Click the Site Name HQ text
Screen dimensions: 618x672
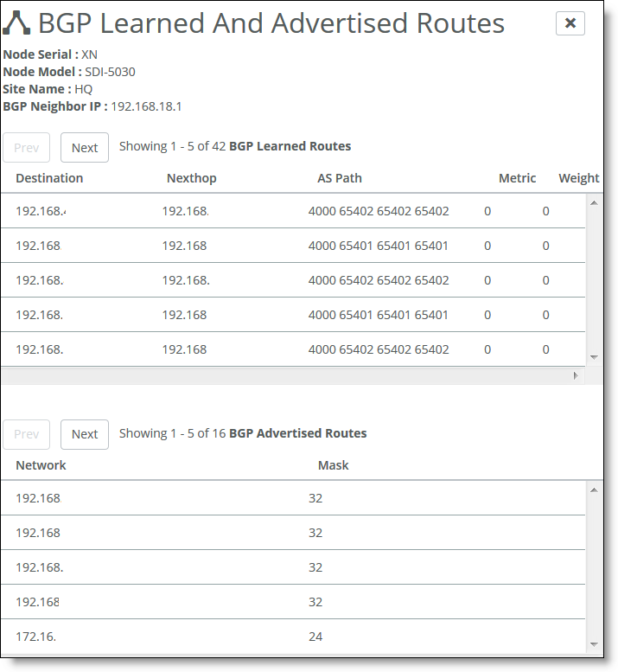[x=84, y=89]
